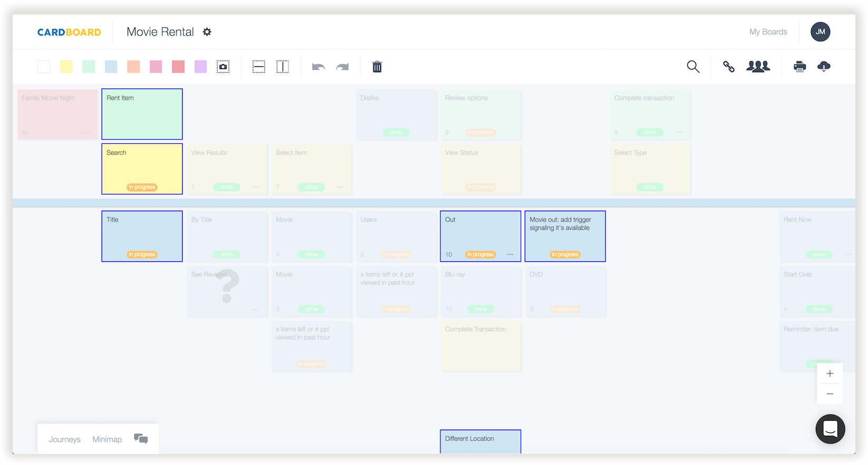Open the chat support bubble
Image resolution: width=868 pixels, height=465 pixels.
pyautogui.click(x=831, y=429)
